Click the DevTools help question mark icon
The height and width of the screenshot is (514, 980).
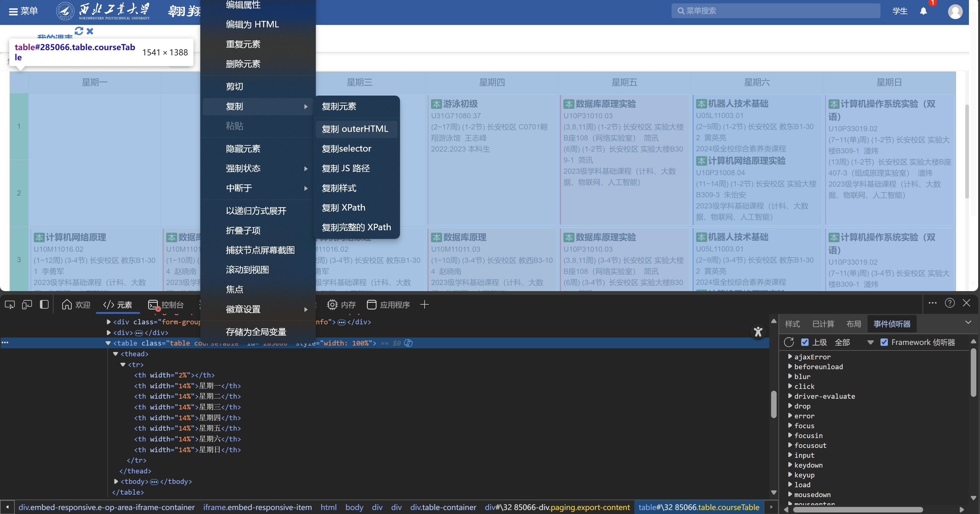pyautogui.click(x=950, y=303)
